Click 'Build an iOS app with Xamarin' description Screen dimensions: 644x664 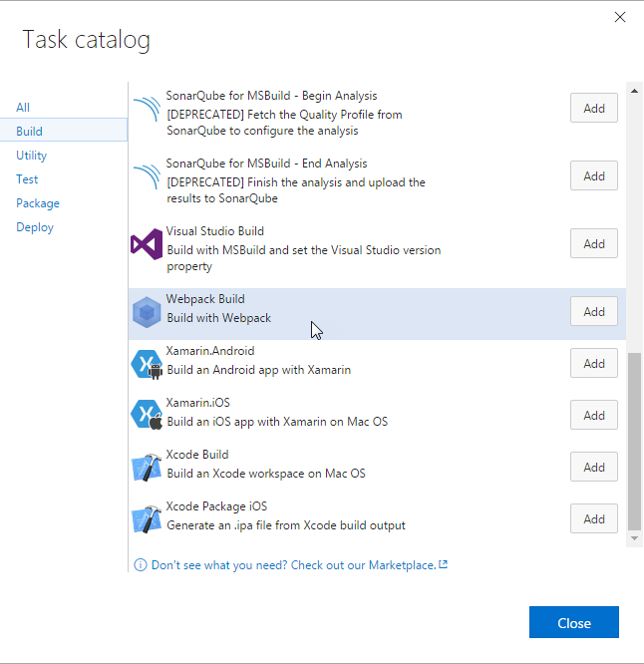[x=277, y=422]
